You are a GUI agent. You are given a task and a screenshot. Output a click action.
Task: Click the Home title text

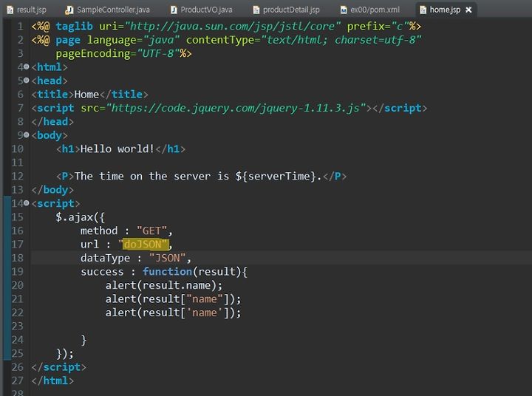pos(86,95)
